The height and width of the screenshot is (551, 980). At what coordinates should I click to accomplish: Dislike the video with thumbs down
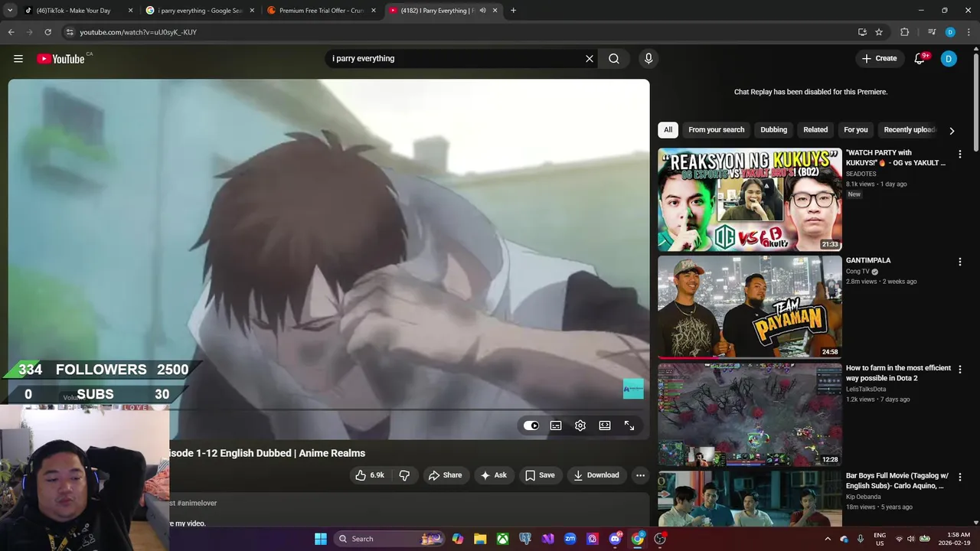404,475
